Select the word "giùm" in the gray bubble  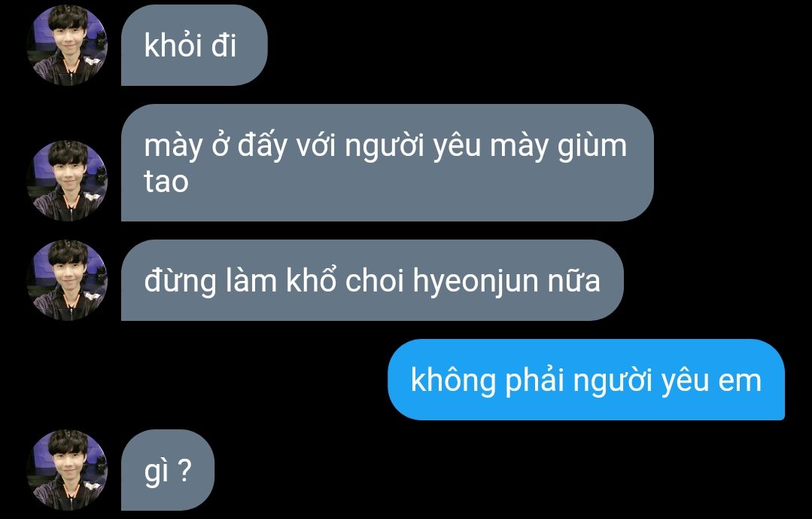(592, 146)
